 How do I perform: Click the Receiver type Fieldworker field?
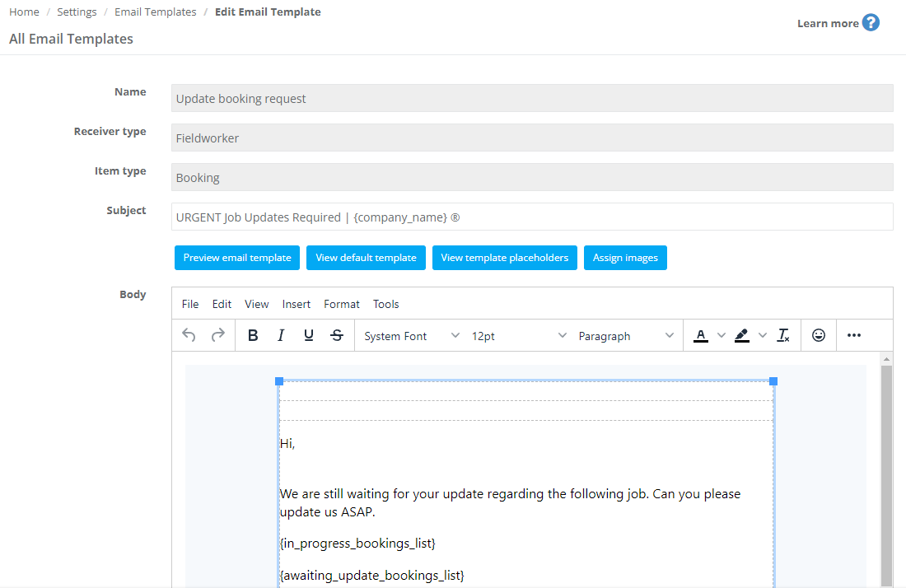pyautogui.click(x=532, y=138)
